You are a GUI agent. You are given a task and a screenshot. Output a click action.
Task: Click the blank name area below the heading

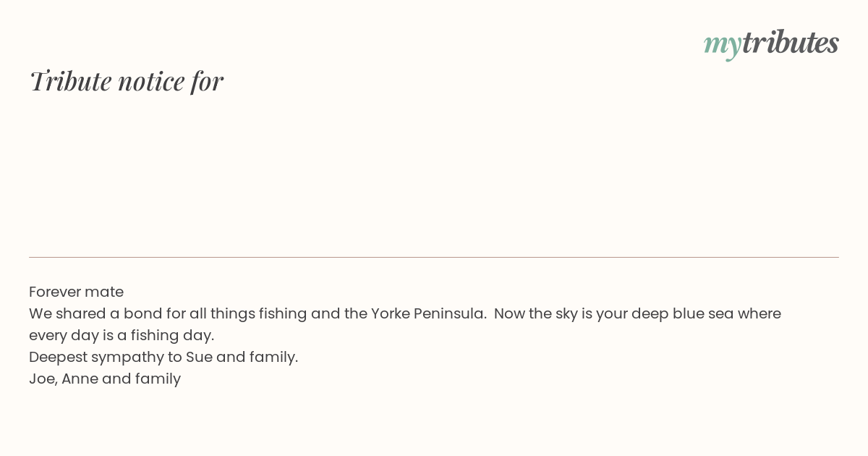click(x=434, y=174)
